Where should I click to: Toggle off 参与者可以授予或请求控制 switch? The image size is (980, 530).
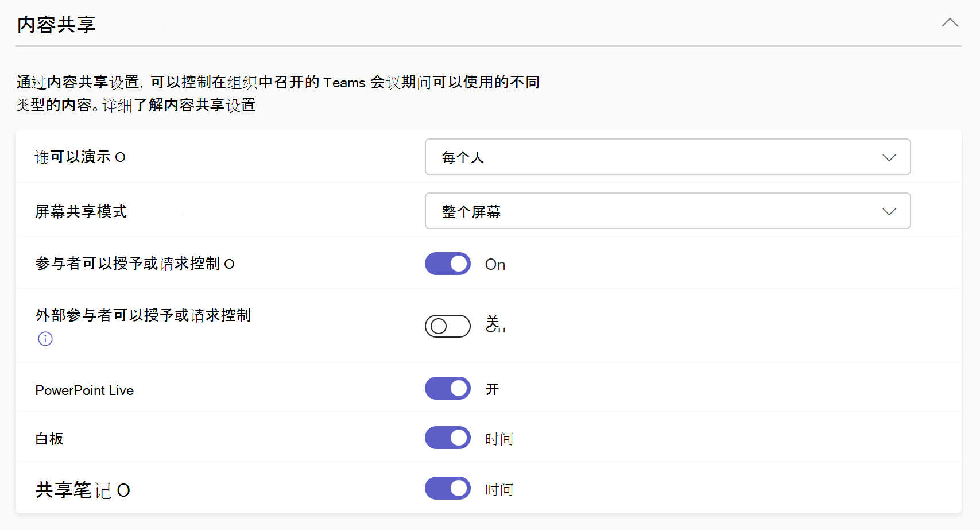point(448,264)
